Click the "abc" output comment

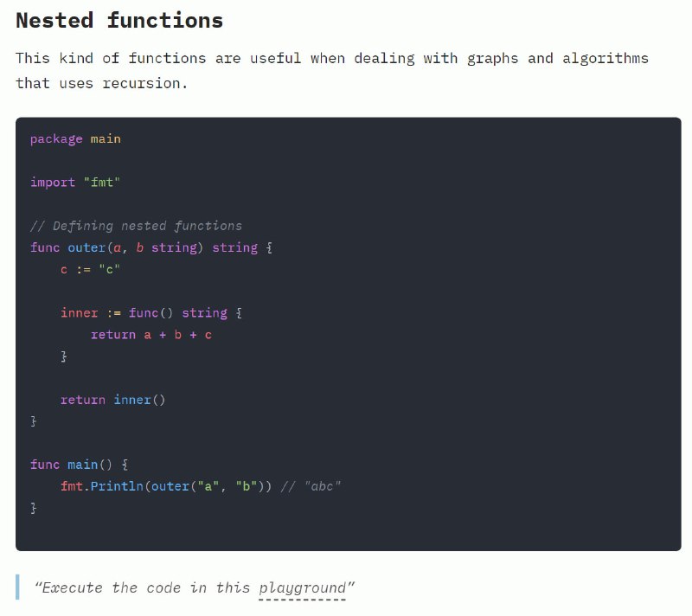pyautogui.click(x=311, y=486)
